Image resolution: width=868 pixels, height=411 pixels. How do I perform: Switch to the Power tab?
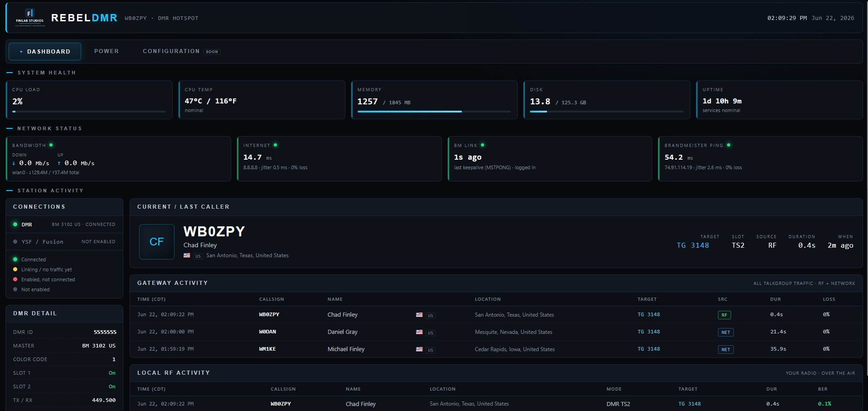pyautogui.click(x=107, y=51)
